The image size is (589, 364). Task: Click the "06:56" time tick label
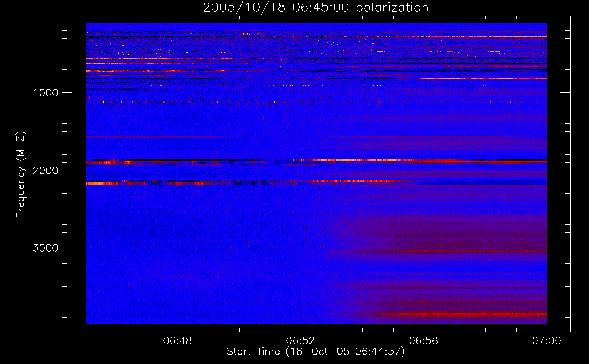coord(424,341)
